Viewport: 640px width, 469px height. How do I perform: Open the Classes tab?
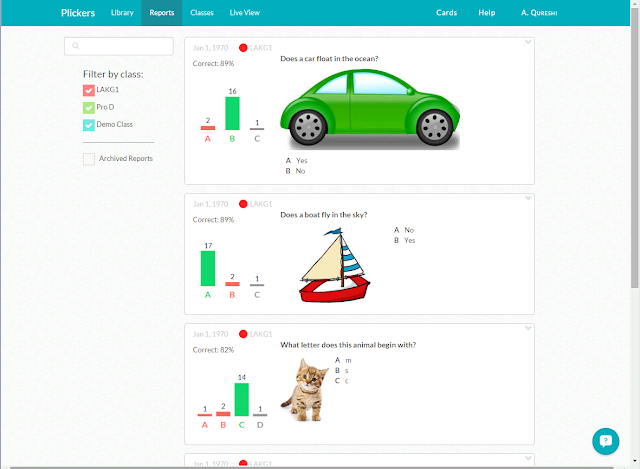(202, 13)
